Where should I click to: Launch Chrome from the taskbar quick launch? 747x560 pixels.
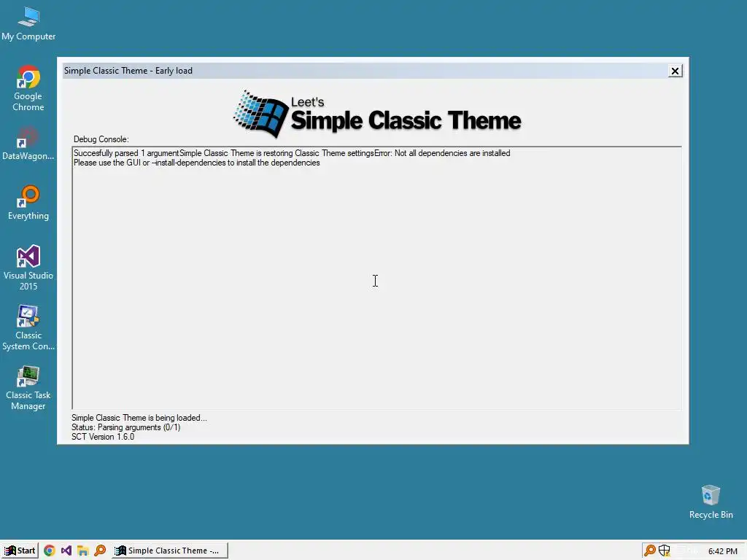tap(49, 551)
